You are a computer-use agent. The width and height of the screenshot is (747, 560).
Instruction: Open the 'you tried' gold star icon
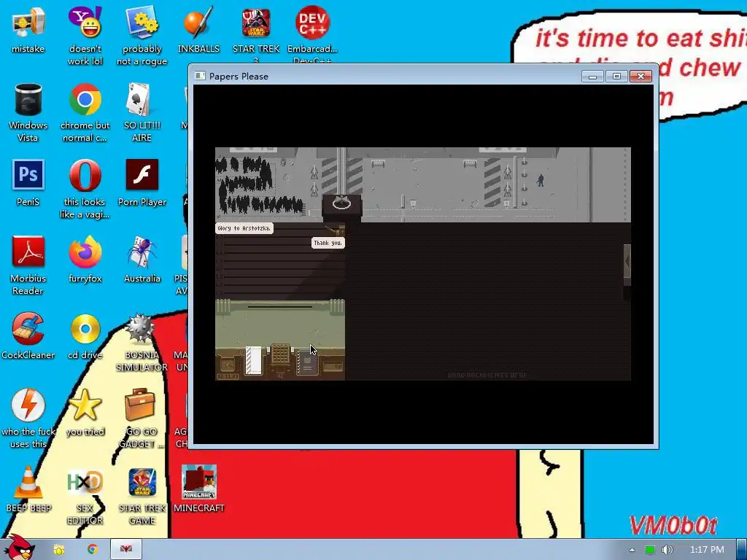(85, 405)
